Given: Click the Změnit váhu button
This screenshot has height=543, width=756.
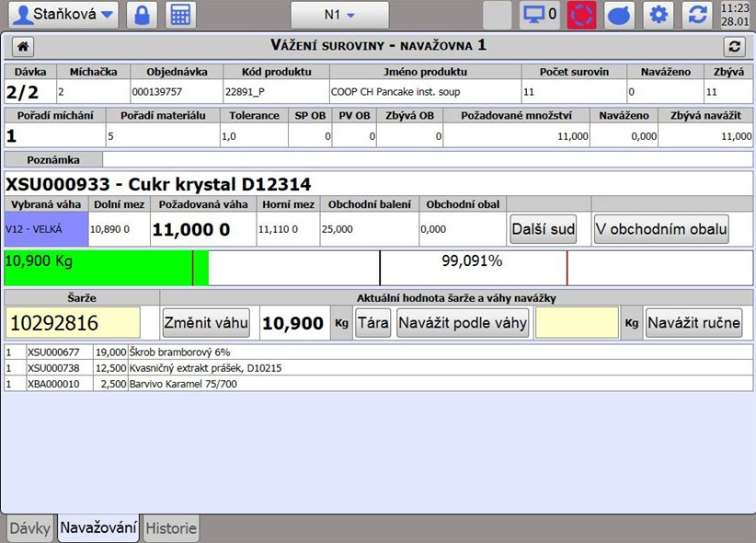Looking at the screenshot, I should 206,322.
